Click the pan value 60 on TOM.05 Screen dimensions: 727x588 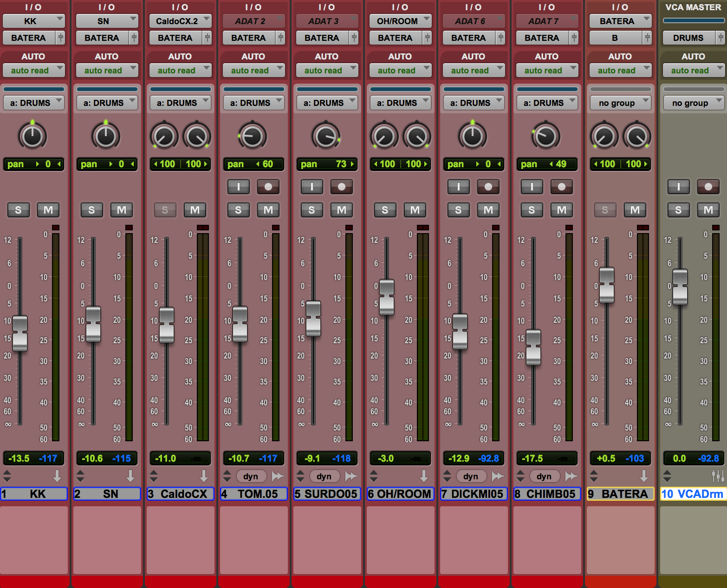[268, 164]
